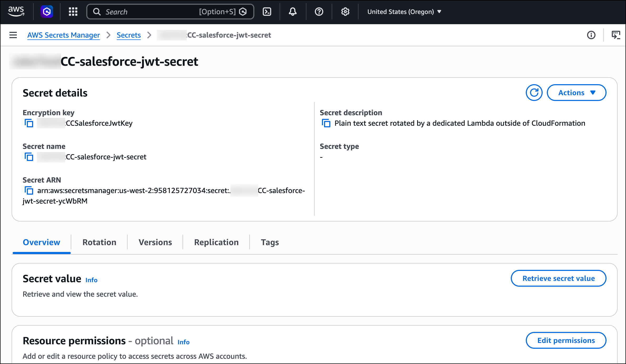Refresh the Secret details panel
626x364 pixels.
pos(534,93)
